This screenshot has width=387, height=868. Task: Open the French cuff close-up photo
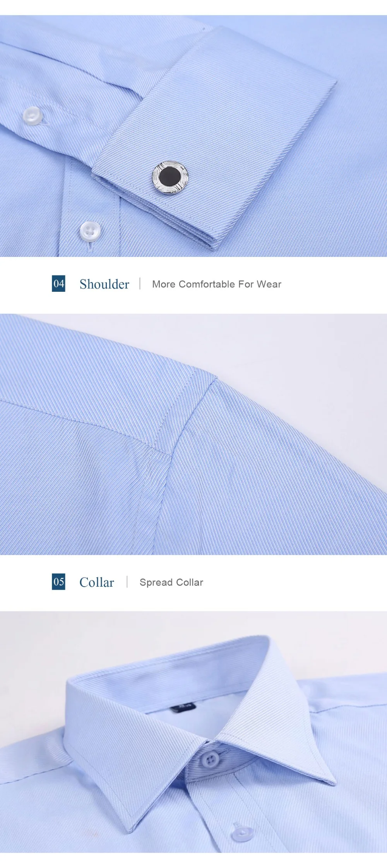193,136
